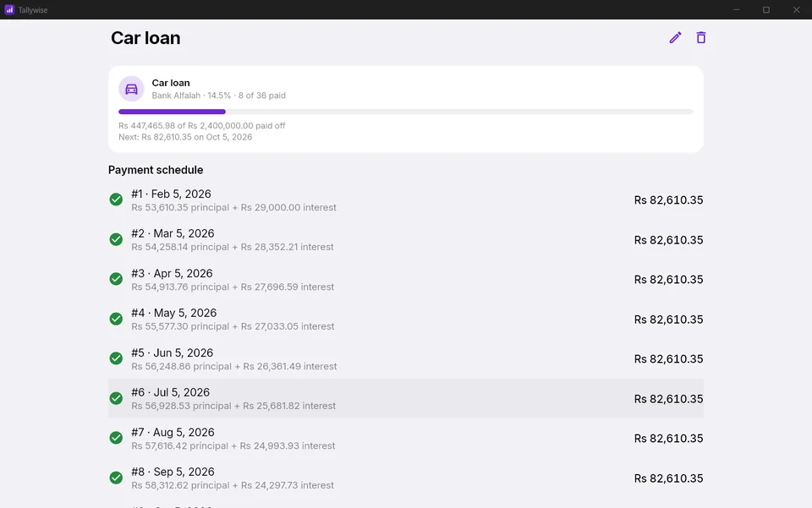This screenshot has height=508, width=812.
Task: Click 'Bank Alfalah · 14.5% · 8 of 36 paid' text
Action: click(218, 96)
